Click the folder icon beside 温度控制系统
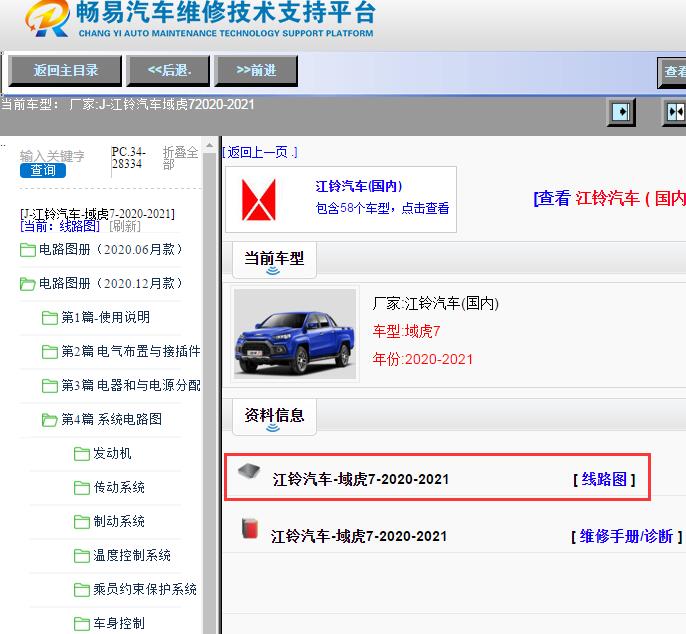 click(x=82, y=556)
